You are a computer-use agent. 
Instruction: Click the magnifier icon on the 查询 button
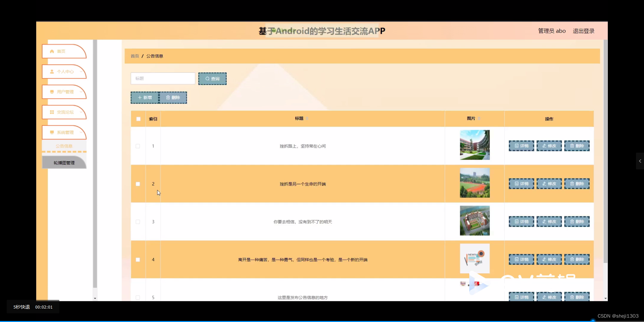pos(207,78)
